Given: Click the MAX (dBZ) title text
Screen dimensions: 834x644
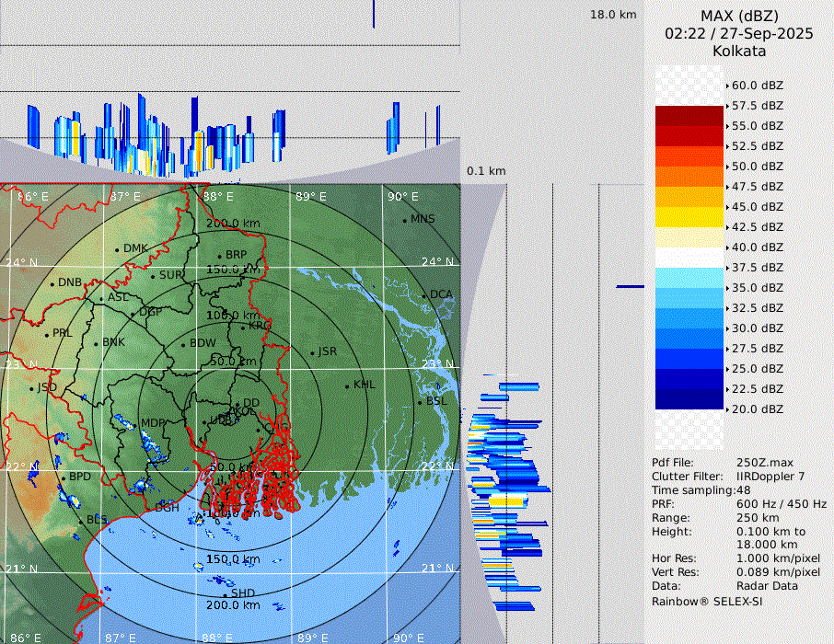Looking at the screenshot, I should pyautogui.click(x=738, y=16).
